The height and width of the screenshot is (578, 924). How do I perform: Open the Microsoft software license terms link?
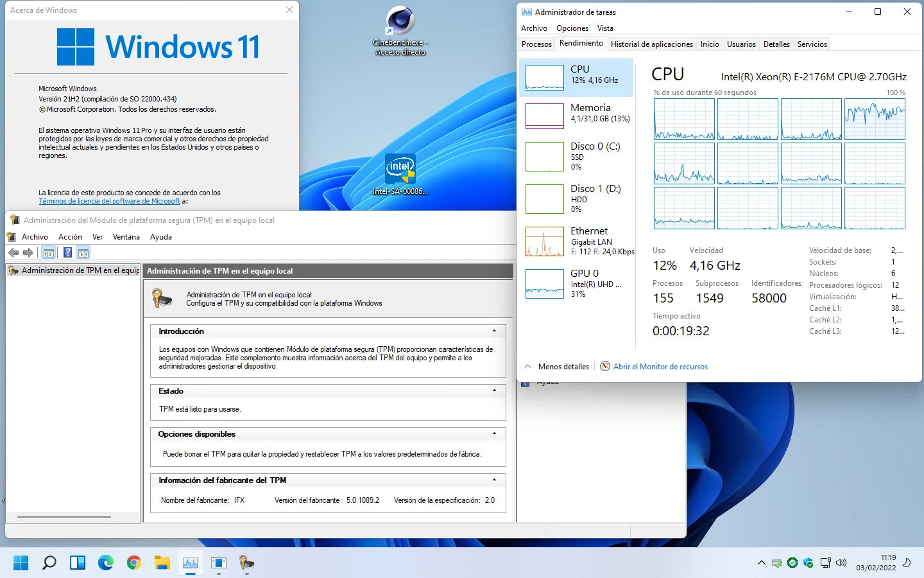pos(109,201)
